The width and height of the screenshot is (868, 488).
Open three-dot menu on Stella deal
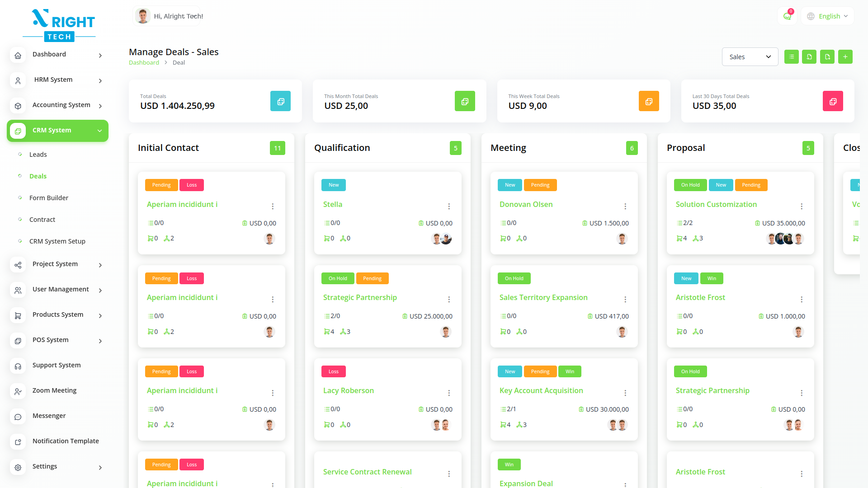[449, 206]
